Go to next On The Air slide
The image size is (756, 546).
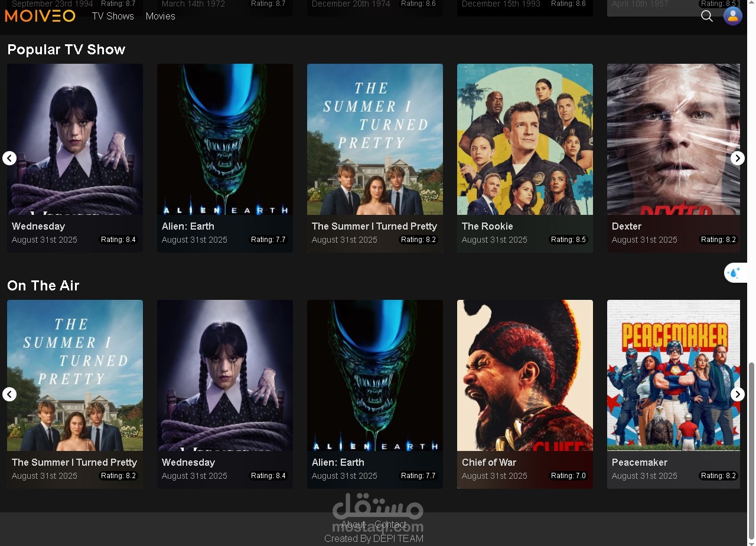[x=738, y=394]
